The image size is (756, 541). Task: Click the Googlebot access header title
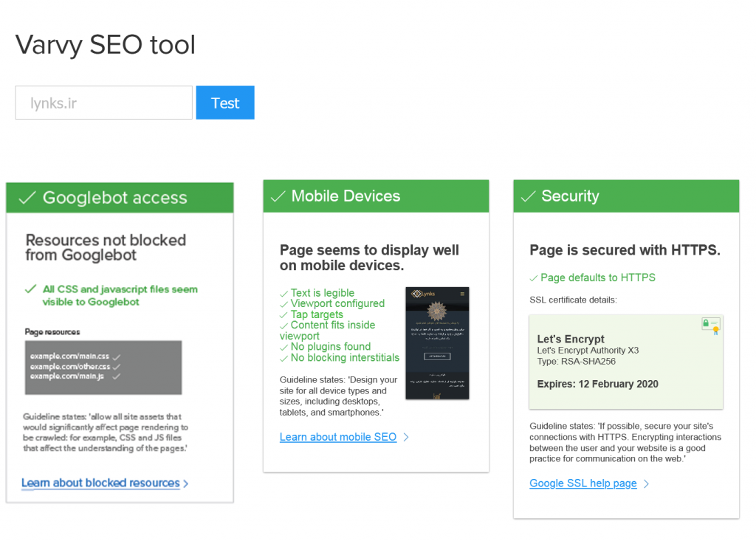coord(114,198)
